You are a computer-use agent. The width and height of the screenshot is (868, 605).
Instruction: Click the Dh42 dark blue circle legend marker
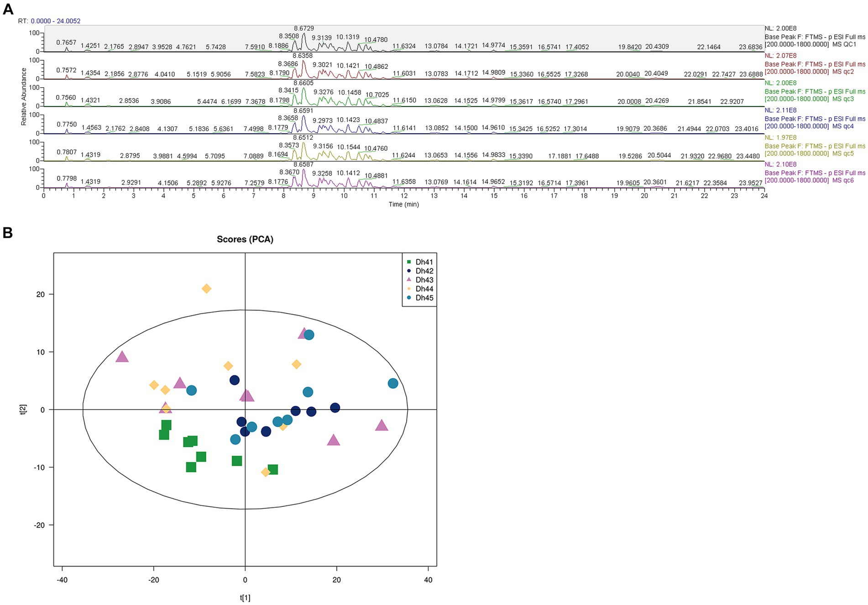pos(409,271)
